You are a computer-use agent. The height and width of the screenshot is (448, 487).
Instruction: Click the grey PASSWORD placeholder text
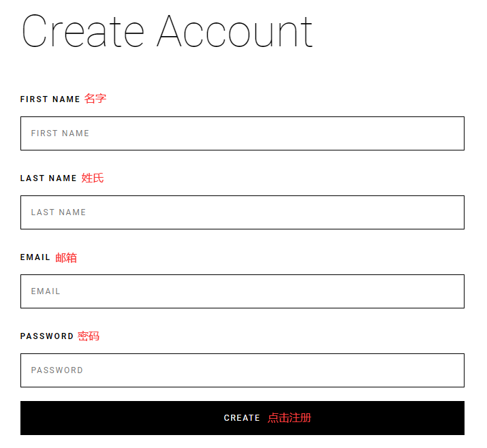pos(57,370)
